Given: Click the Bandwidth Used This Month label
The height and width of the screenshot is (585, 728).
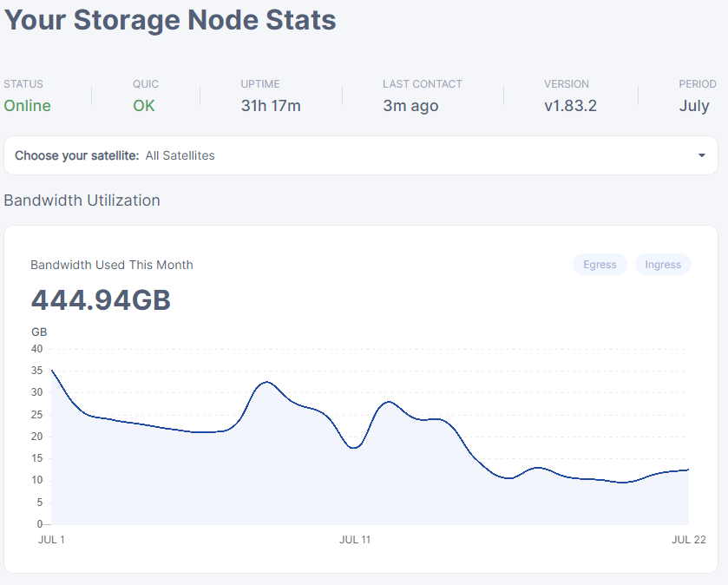Looking at the screenshot, I should pos(112,265).
